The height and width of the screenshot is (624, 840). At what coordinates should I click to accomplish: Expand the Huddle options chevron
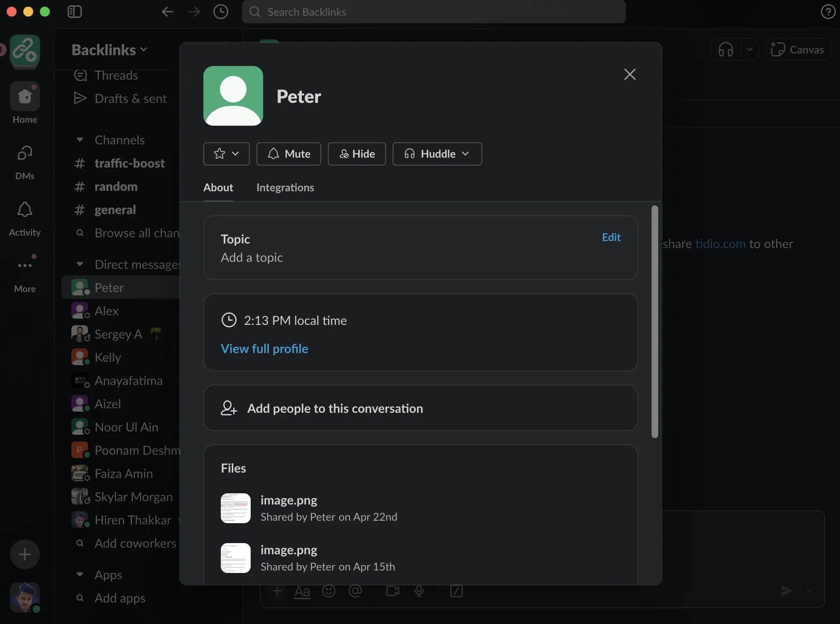[466, 154]
